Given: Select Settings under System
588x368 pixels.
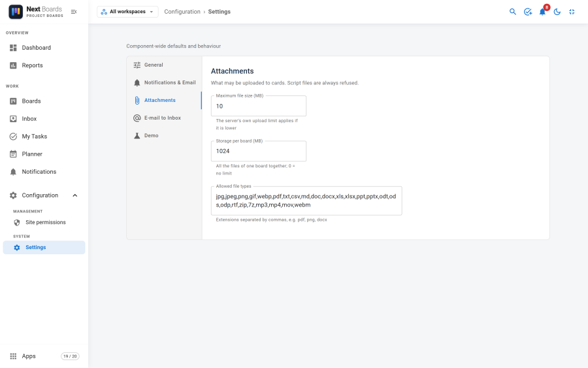Looking at the screenshot, I should click(44, 247).
